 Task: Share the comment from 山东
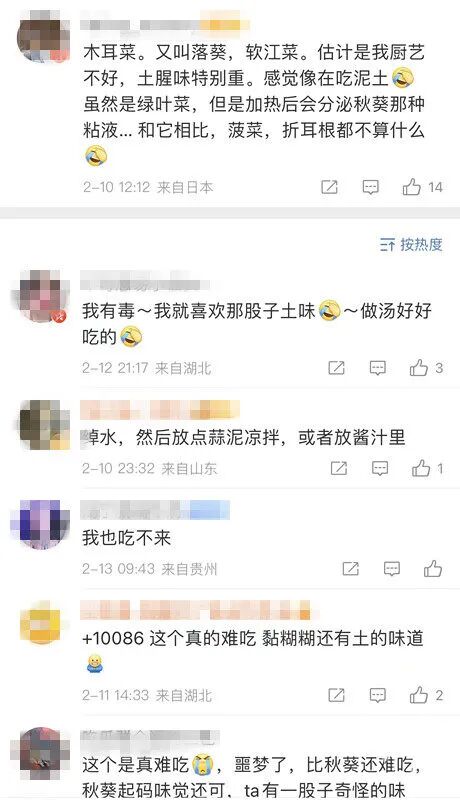(x=339, y=468)
